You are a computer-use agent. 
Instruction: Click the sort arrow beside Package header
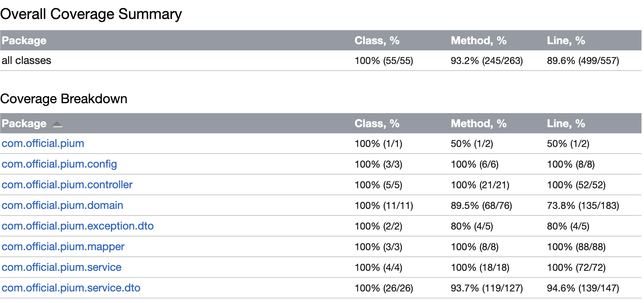58,124
